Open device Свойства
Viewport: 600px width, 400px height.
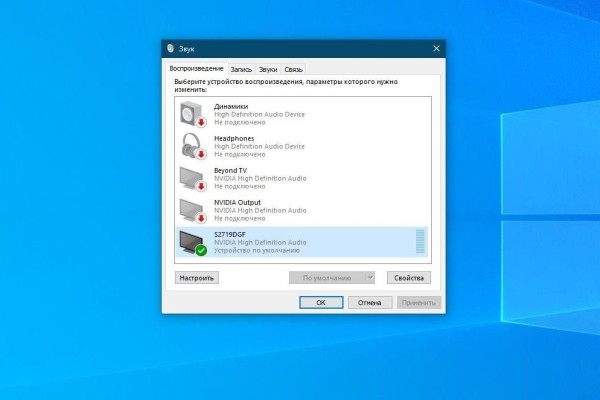pos(408,277)
